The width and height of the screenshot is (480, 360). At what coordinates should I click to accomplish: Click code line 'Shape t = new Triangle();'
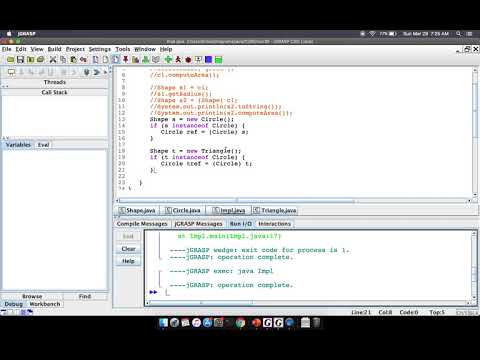pyautogui.click(x=195, y=151)
